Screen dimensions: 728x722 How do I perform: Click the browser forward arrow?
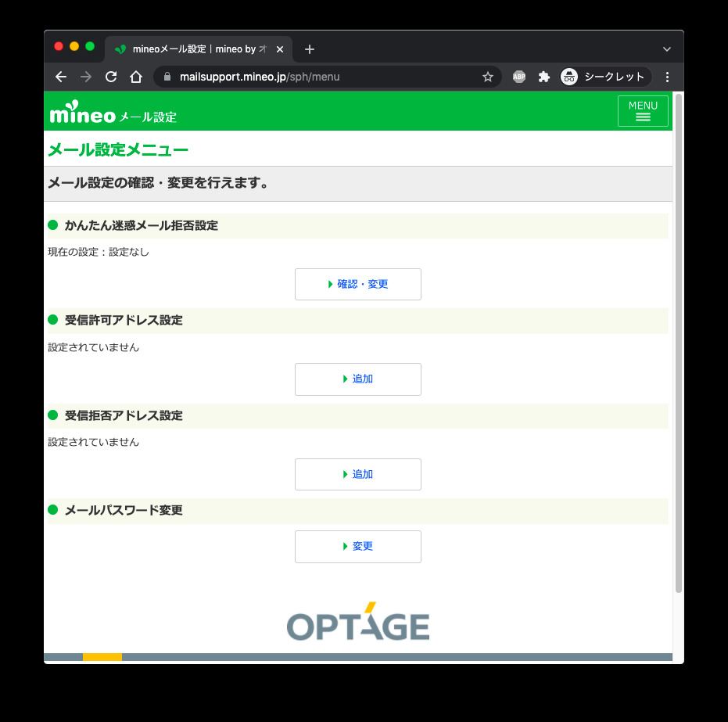coord(86,77)
